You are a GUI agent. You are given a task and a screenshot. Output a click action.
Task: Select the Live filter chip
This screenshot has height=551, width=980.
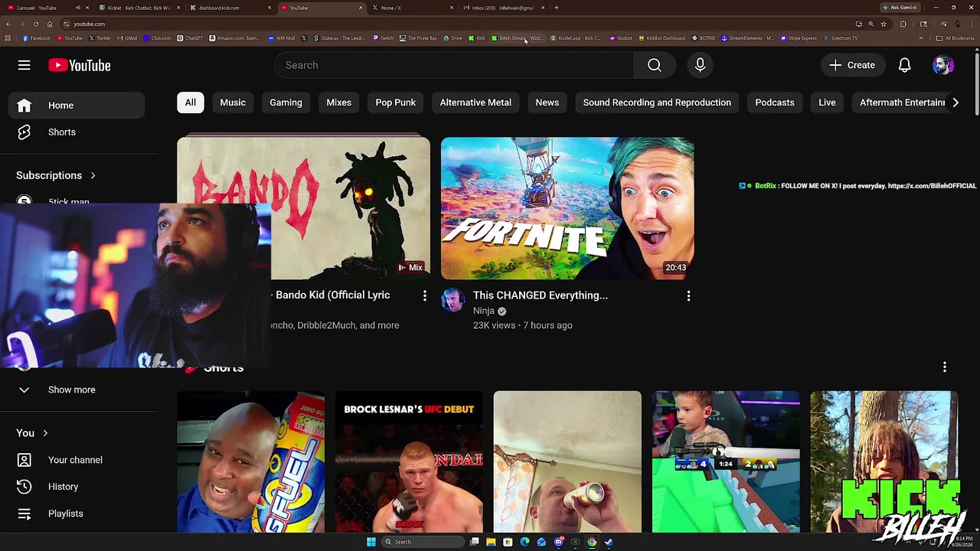click(827, 103)
